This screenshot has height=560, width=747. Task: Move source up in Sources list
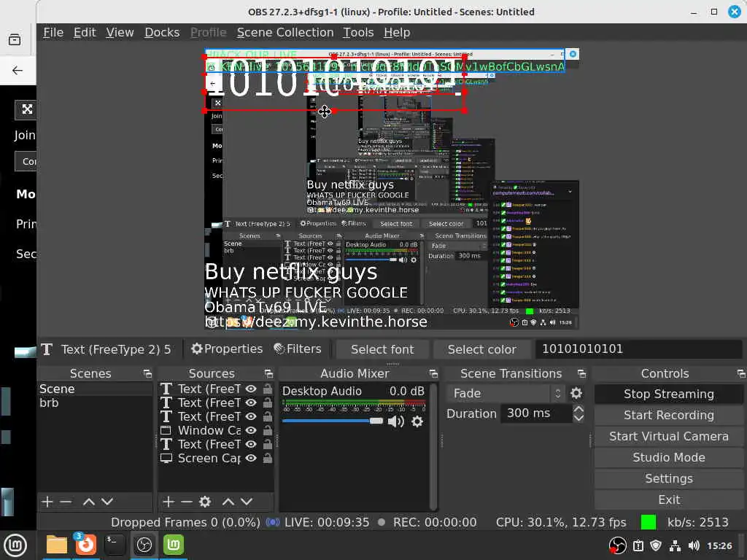pyautogui.click(x=228, y=502)
